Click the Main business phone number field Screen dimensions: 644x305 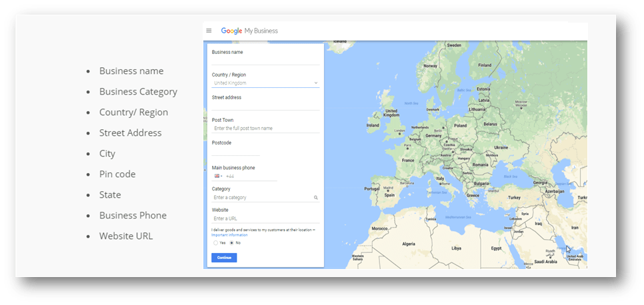pyautogui.click(x=251, y=176)
